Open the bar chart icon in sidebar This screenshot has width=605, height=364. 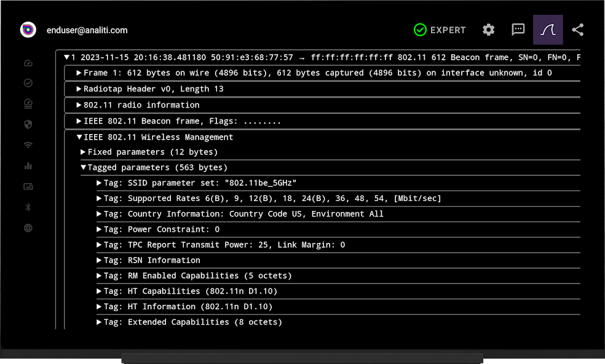pyautogui.click(x=28, y=166)
